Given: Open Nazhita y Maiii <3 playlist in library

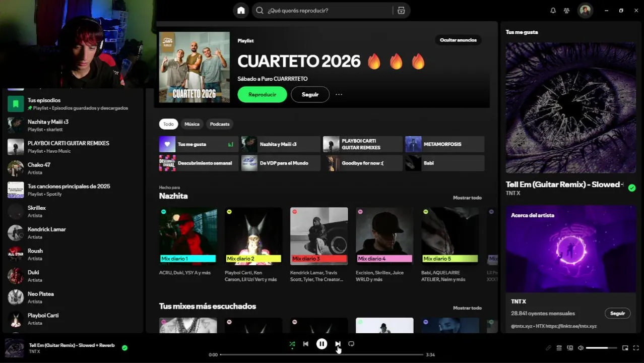Looking at the screenshot, I should [73, 126].
